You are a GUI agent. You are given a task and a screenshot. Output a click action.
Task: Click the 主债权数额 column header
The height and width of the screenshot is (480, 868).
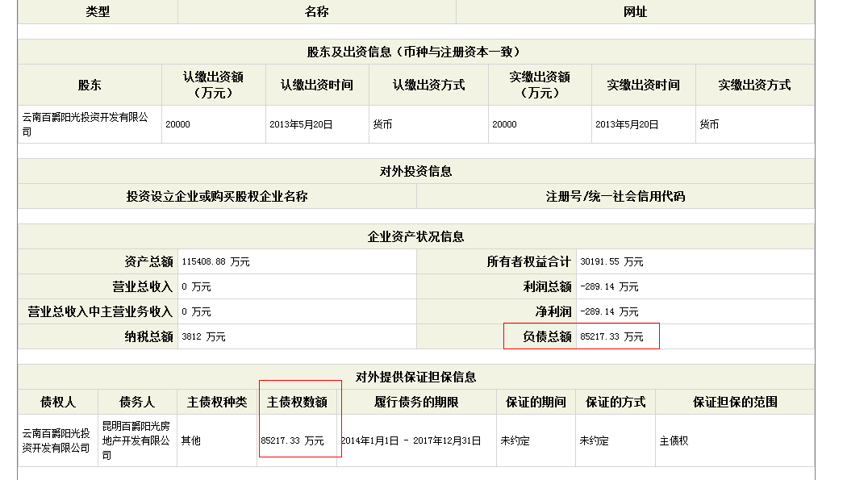pos(297,402)
